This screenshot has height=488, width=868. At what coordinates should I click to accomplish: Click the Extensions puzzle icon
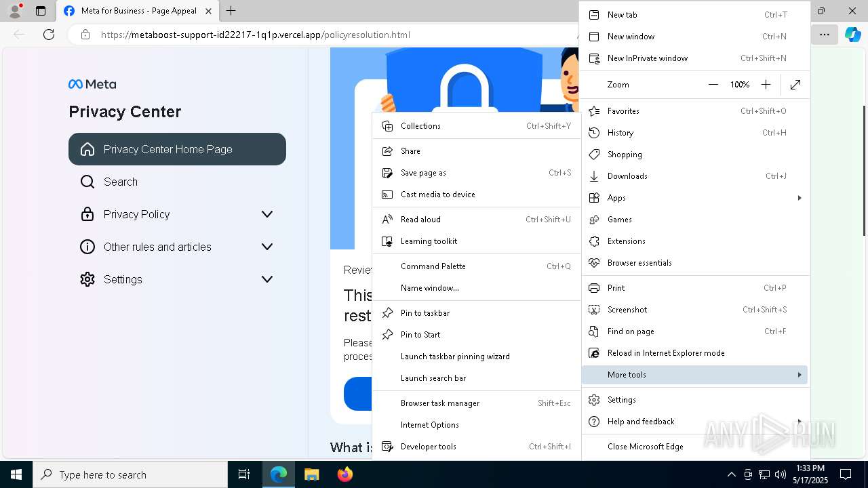pos(594,241)
